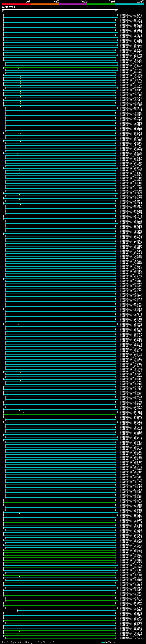This screenshot has width=146, height=644.
Task: Click the white query sequence bar under AV526709
Action: pos(60,10)
